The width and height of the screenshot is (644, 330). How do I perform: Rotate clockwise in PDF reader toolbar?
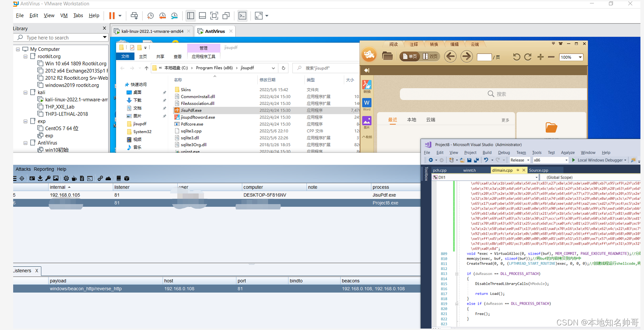tap(528, 57)
